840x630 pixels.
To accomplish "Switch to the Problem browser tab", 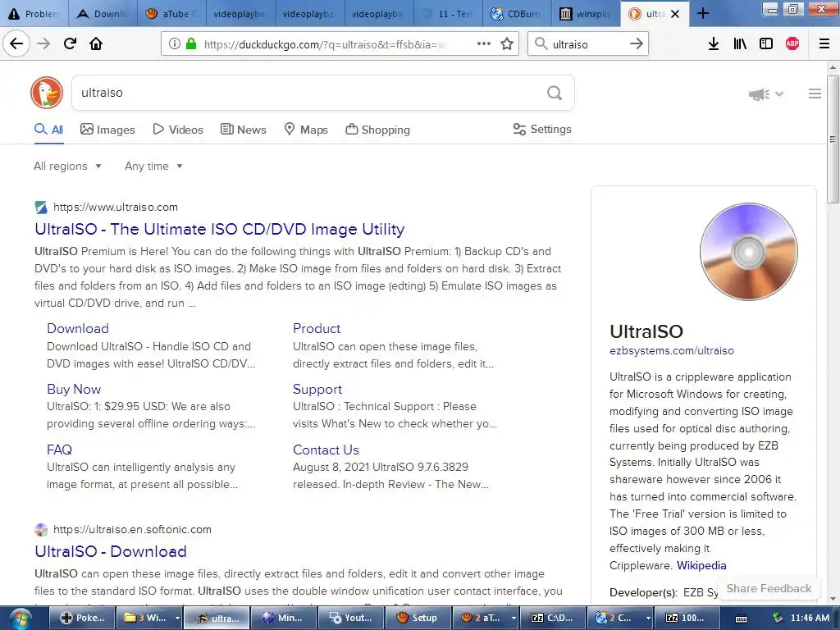I will (34, 14).
